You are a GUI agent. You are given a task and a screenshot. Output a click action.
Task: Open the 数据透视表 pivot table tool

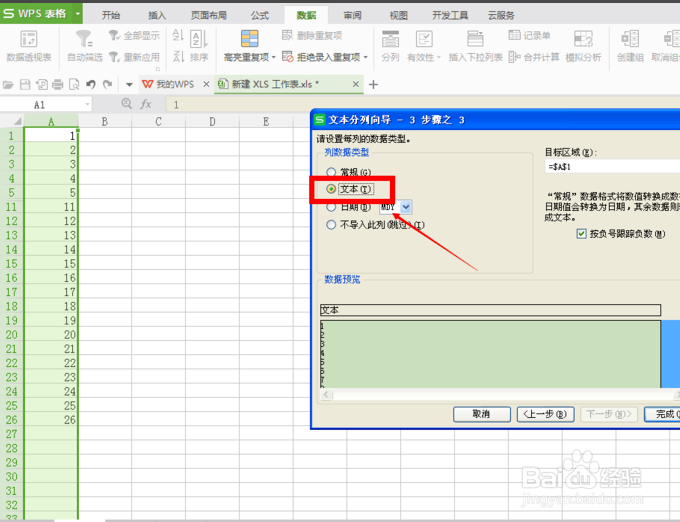click(29, 46)
